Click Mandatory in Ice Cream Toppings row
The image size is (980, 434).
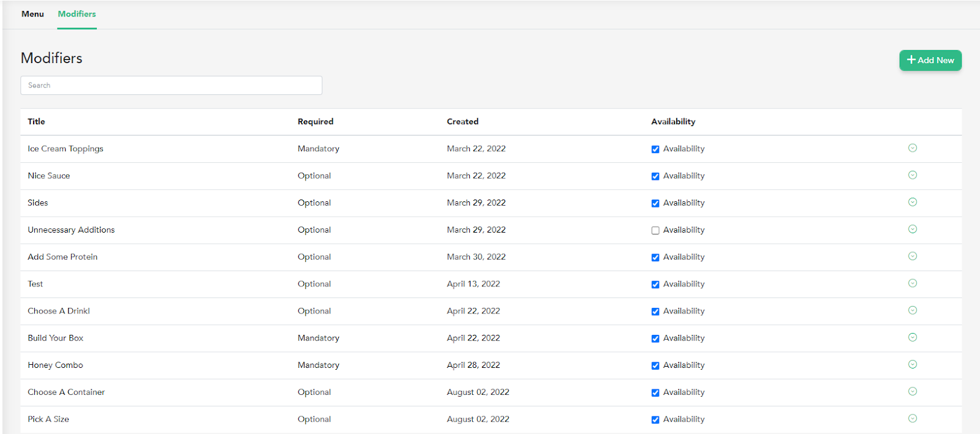[x=318, y=149]
